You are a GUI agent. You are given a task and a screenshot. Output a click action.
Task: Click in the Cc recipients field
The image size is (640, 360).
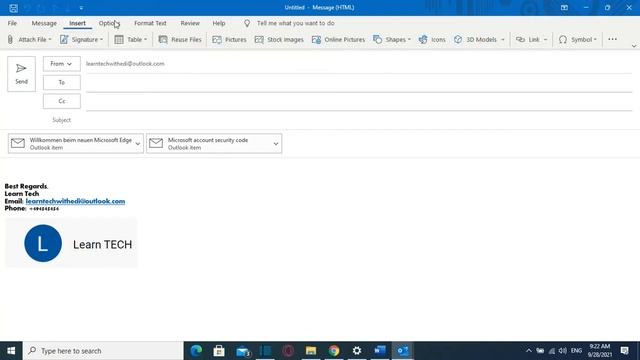point(359,102)
